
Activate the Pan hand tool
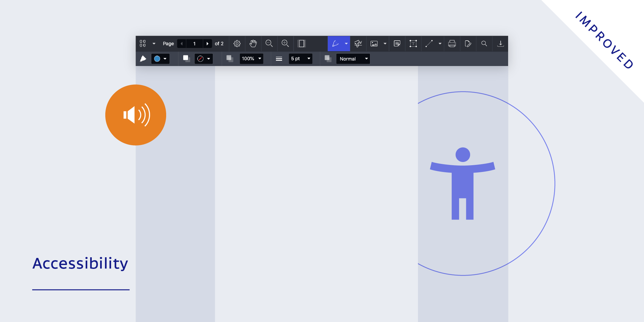pyautogui.click(x=253, y=43)
